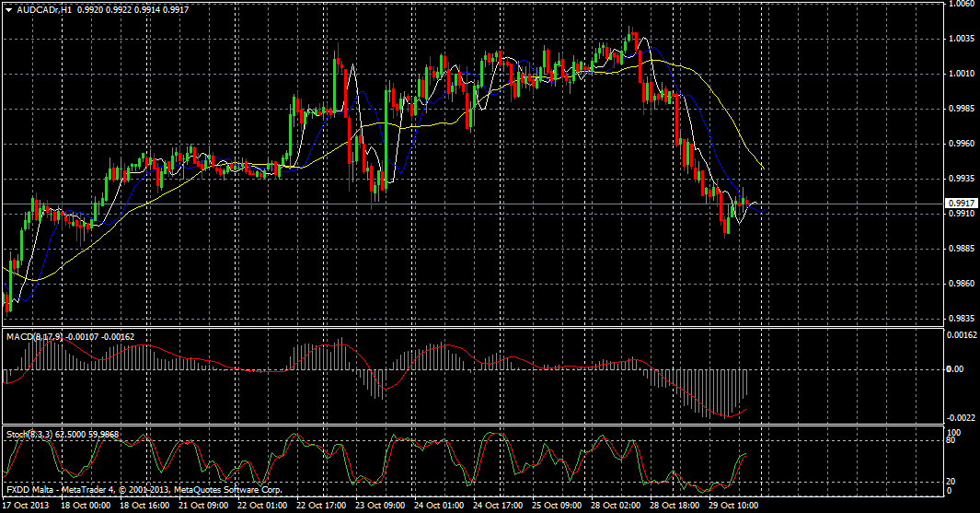
Task: Click the -0.0022 MACD scale value
Action: tap(960, 416)
